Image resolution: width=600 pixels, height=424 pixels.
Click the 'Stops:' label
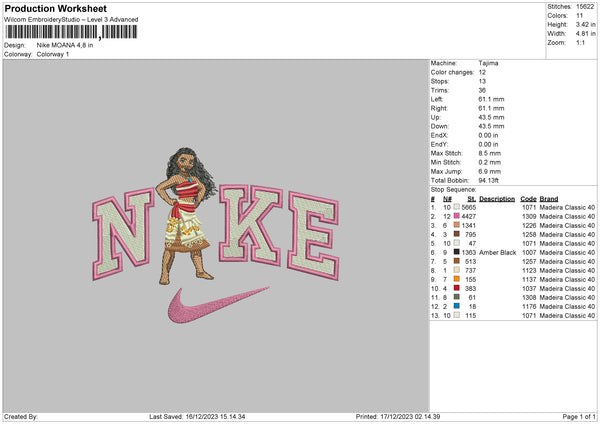(440, 81)
